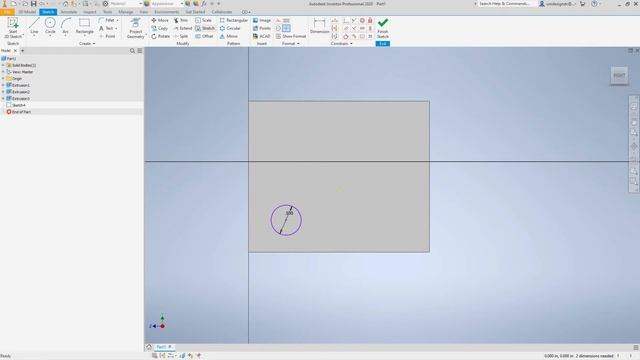Toggle the highlighted centerline format button
This screenshot has height=360, width=640.
tap(286, 28)
